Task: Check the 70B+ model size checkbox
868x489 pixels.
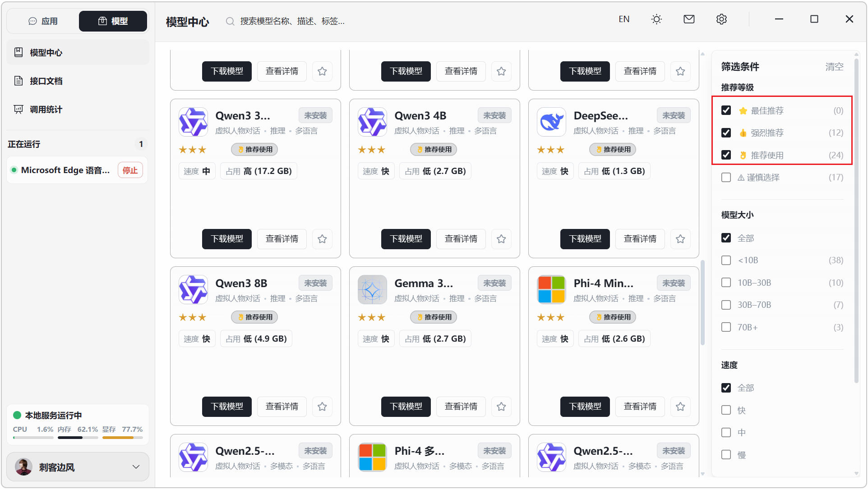Action: [726, 327]
